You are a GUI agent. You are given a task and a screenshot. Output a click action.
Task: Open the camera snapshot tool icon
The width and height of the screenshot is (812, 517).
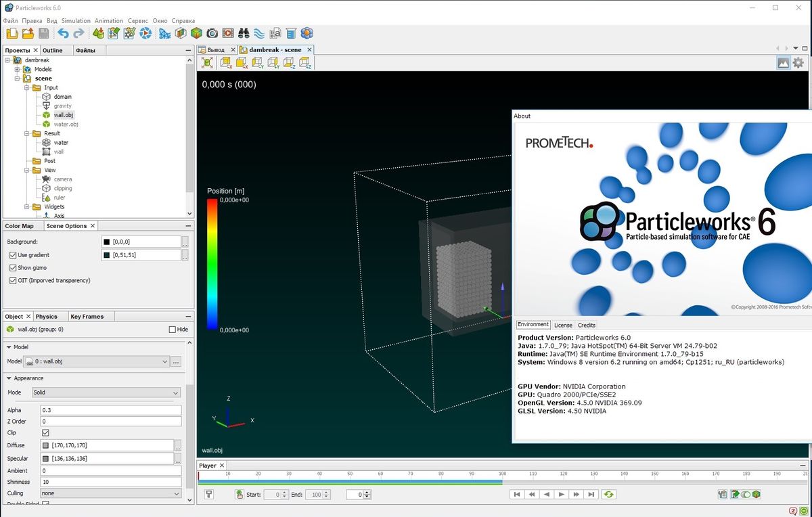(x=212, y=33)
